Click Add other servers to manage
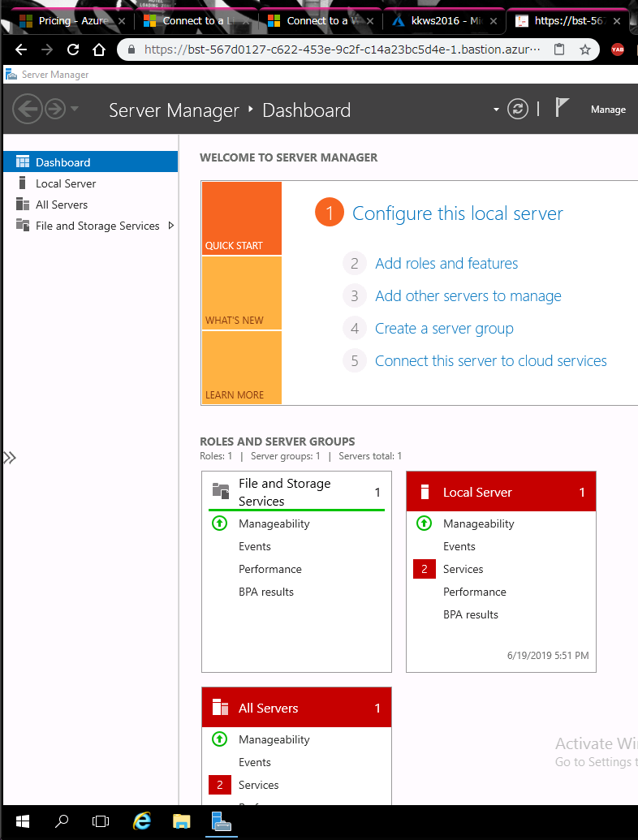638x840 pixels. pyautogui.click(x=468, y=295)
